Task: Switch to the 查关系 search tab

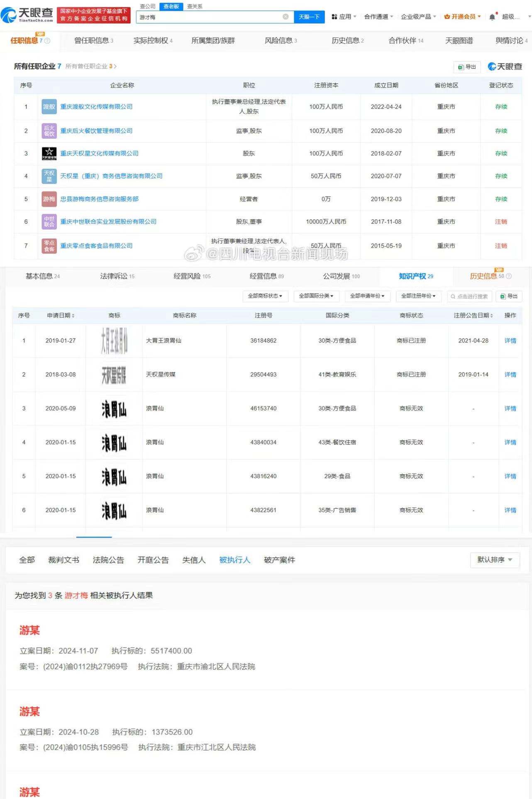Action: pyautogui.click(x=195, y=6)
